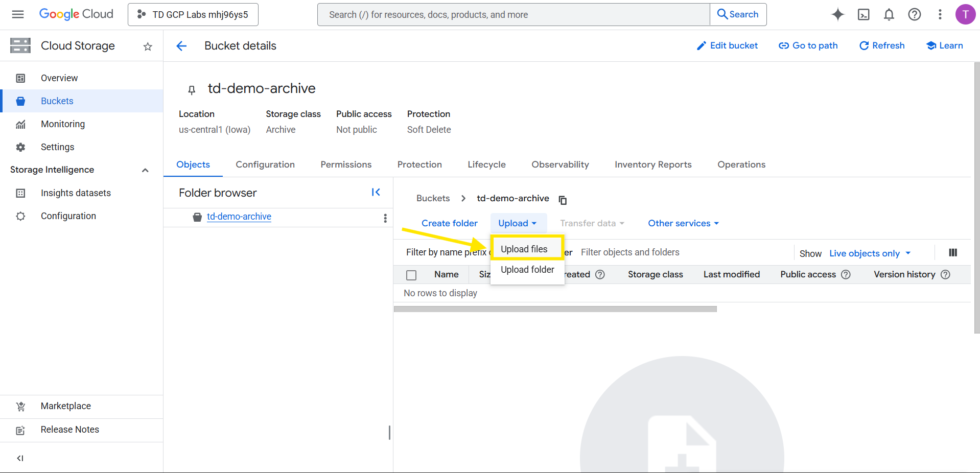This screenshot has height=473, width=980.
Task: Click the horizontal scrollbar under the table
Action: [x=555, y=309]
